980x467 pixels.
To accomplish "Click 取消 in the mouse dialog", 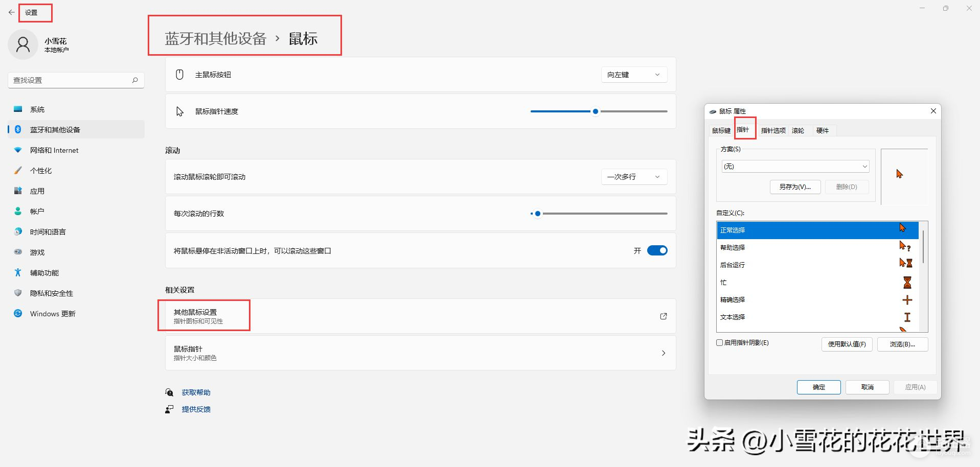I will pos(868,387).
